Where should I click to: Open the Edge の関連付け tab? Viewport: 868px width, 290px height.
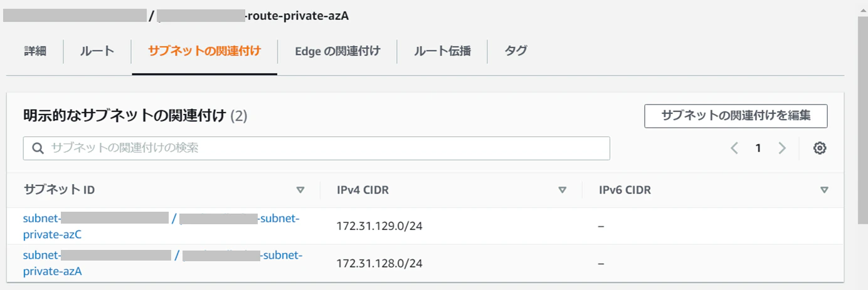(337, 51)
